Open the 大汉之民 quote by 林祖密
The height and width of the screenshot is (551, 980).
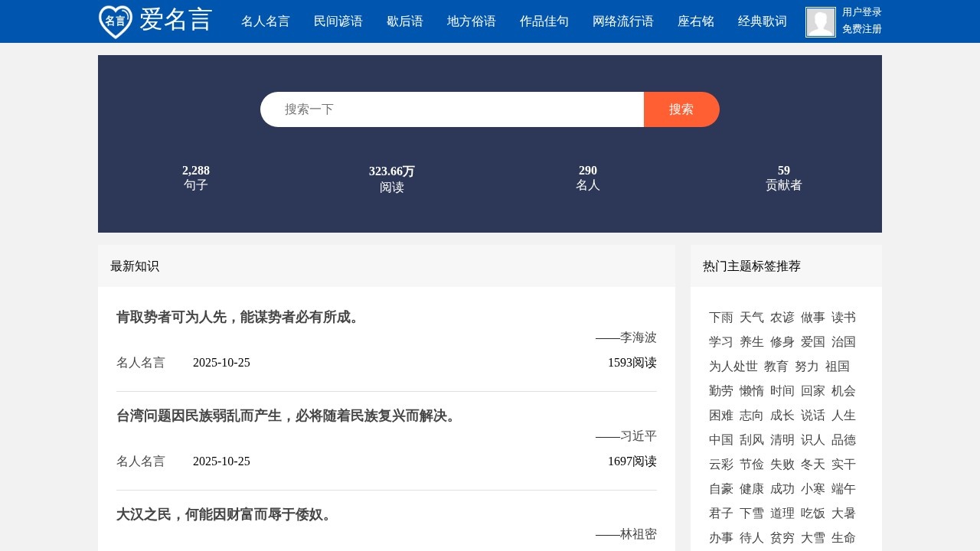[x=224, y=514]
